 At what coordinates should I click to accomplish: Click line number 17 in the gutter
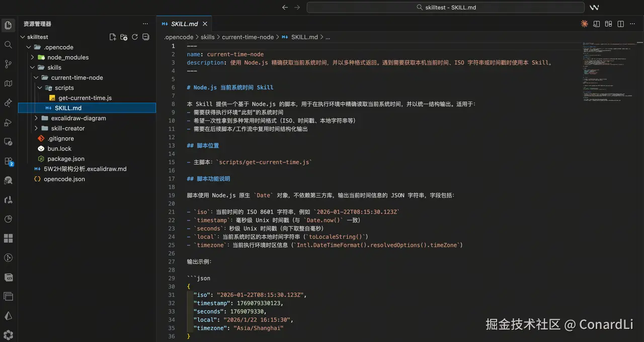(x=172, y=179)
